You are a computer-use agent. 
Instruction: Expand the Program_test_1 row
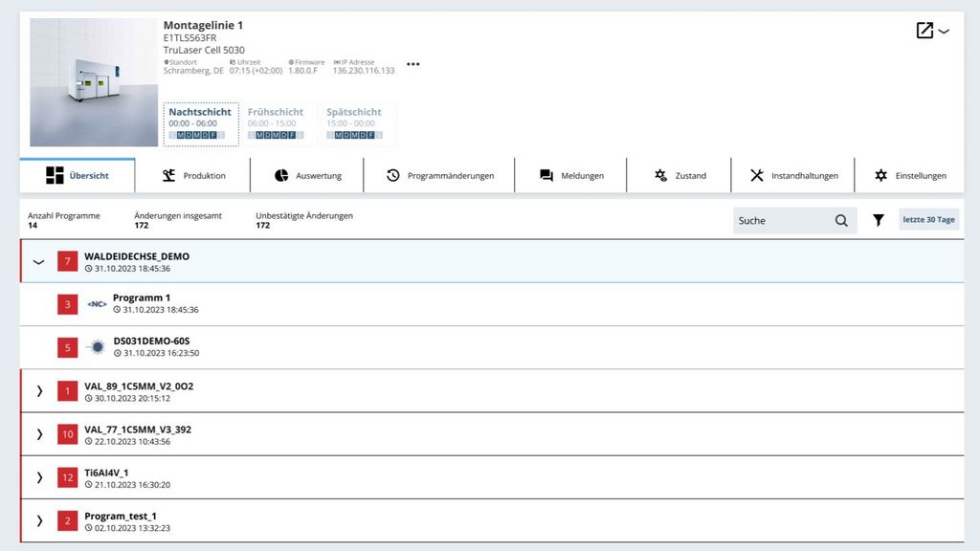(x=39, y=520)
